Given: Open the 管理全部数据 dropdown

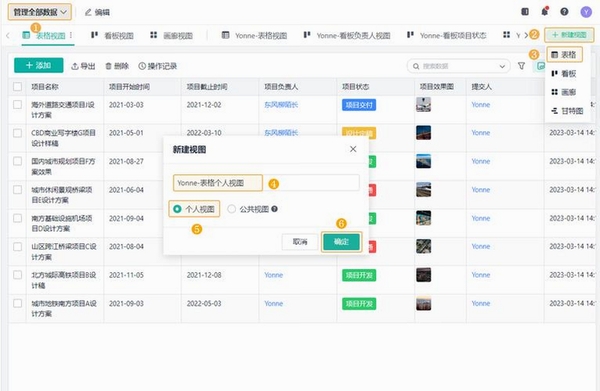Looking at the screenshot, I should click(x=39, y=12).
